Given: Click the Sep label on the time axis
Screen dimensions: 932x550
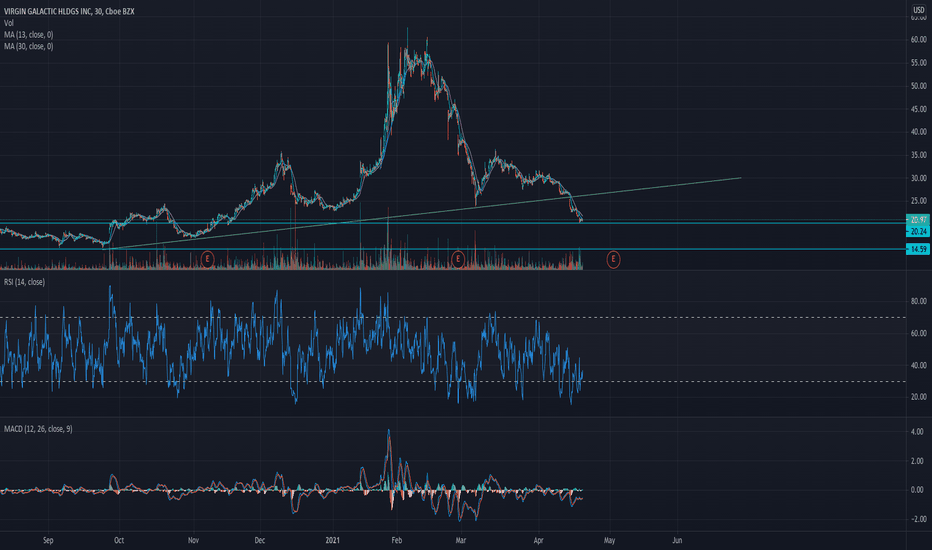Looking at the screenshot, I should (48, 540).
